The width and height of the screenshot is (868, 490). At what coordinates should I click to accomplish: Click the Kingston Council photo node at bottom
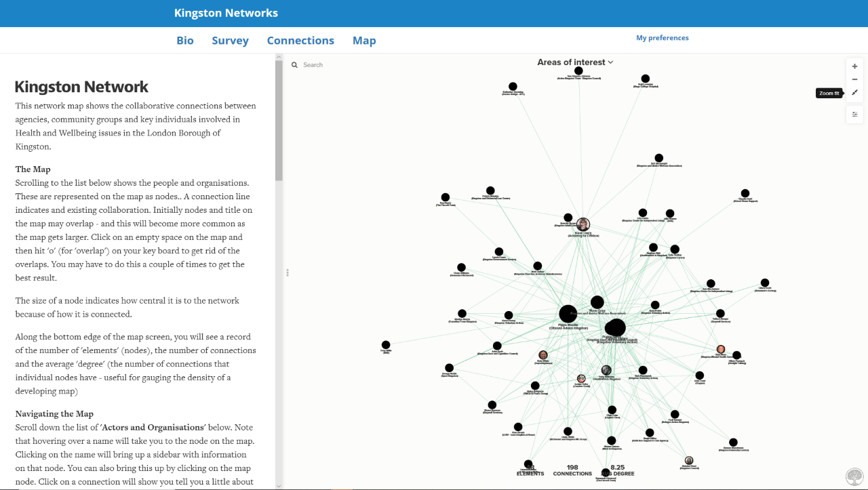(x=689, y=461)
